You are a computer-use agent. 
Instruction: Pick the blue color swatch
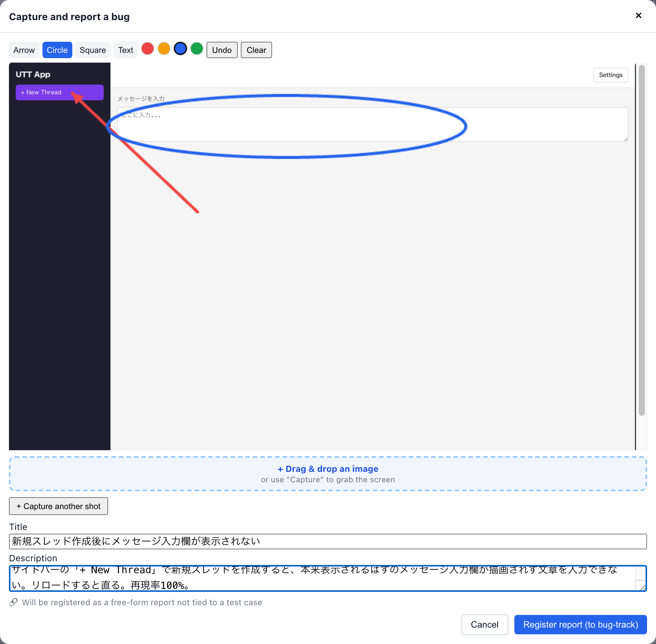tap(180, 49)
